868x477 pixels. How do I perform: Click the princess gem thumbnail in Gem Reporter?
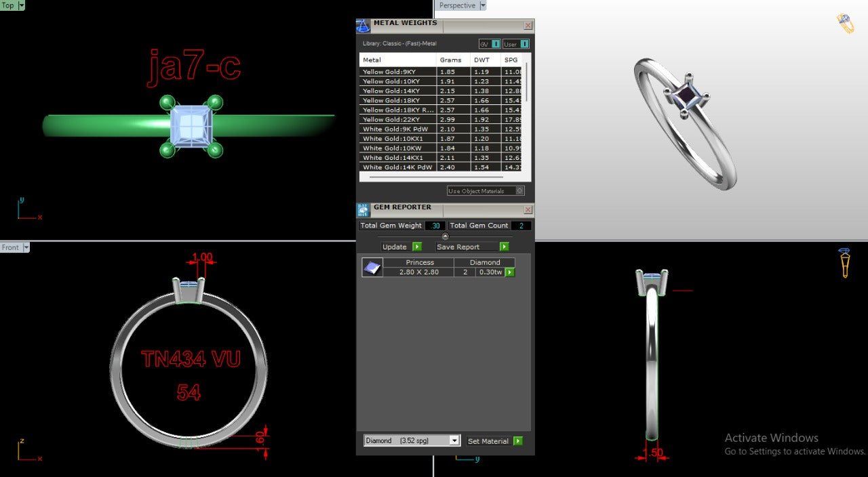click(372, 268)
